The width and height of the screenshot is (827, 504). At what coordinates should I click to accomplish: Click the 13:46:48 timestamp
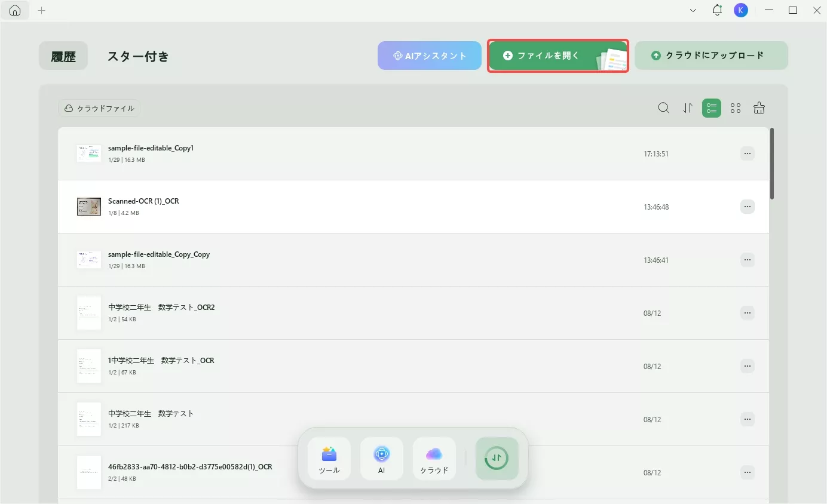coord(656,207)
